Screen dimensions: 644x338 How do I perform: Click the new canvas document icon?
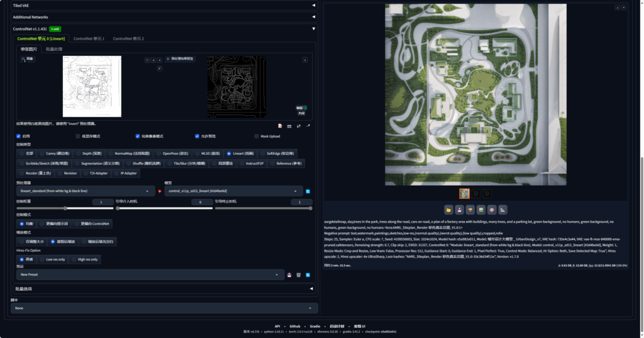pos(280,126)
